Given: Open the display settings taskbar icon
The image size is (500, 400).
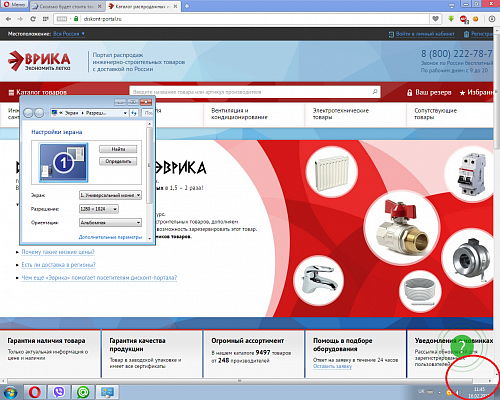Looking at the screenshot, I should [107, 392].
